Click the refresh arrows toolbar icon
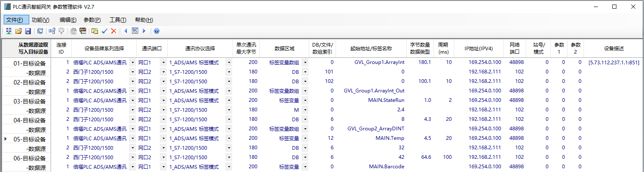The width and height of the screenshot is (644, 172). click(x=40, y=31)
